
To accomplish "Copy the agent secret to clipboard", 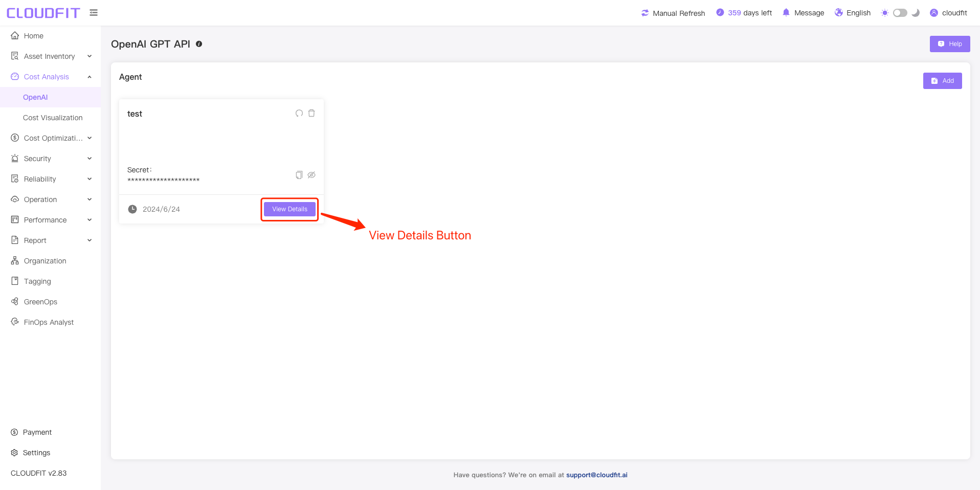I will [x=299, y=175].
